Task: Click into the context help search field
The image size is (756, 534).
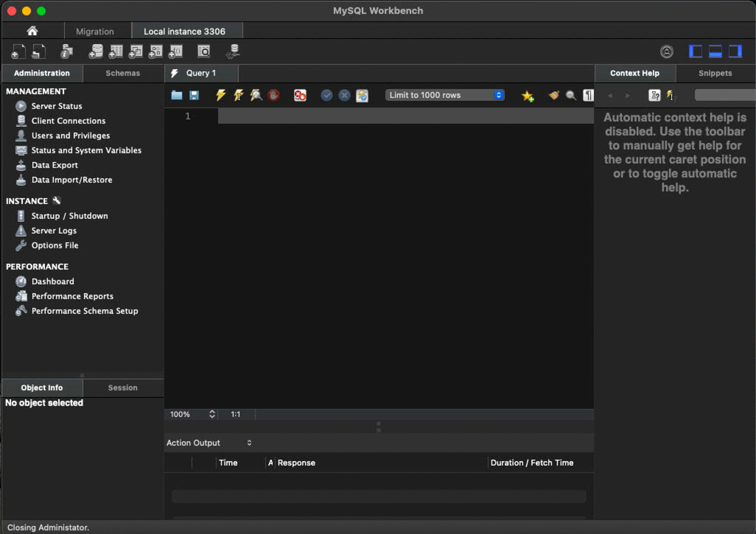Action: tap(725, 95)
